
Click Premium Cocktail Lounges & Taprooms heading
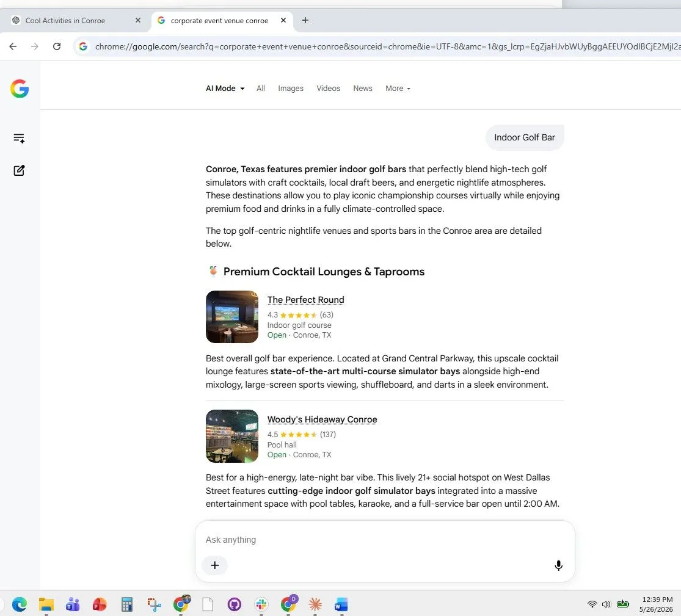(324, 272)
